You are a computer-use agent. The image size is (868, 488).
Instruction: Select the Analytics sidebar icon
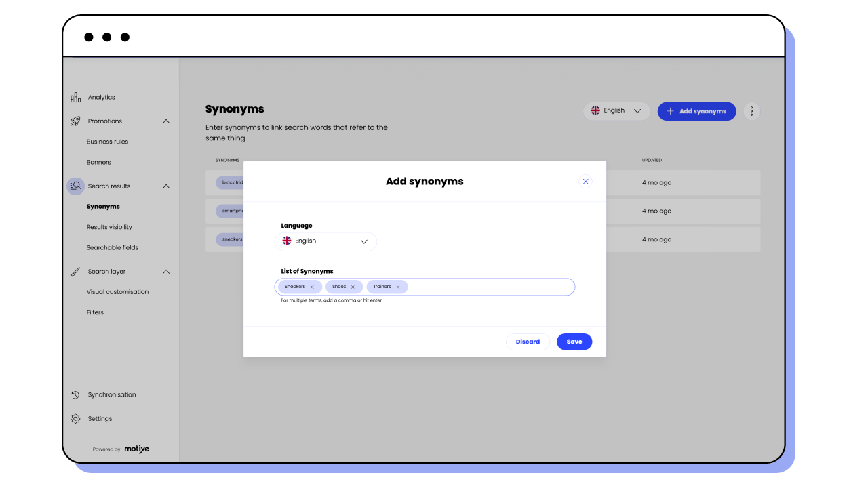click(75, 97)
